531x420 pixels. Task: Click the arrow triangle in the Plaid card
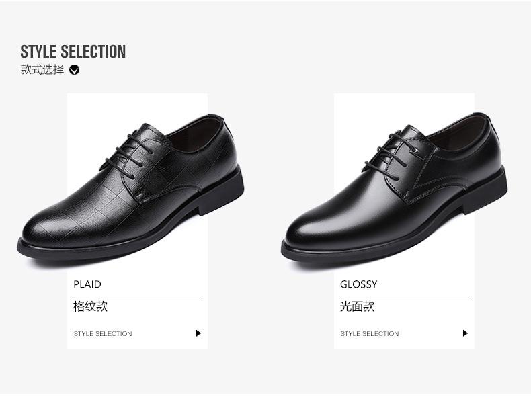point(198,333)
